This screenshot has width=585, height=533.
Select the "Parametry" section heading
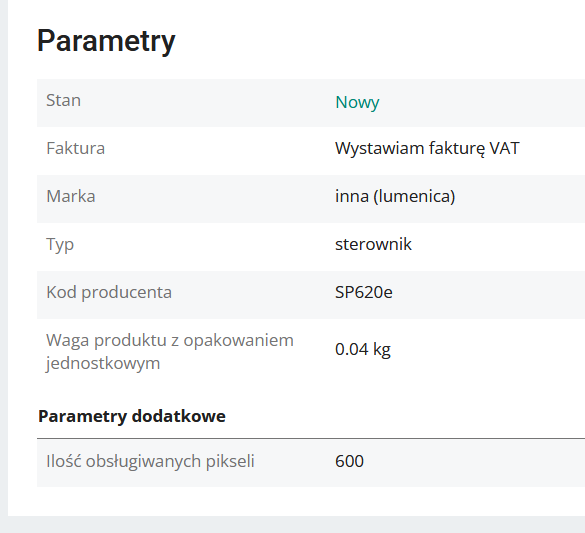click(106, 41)
